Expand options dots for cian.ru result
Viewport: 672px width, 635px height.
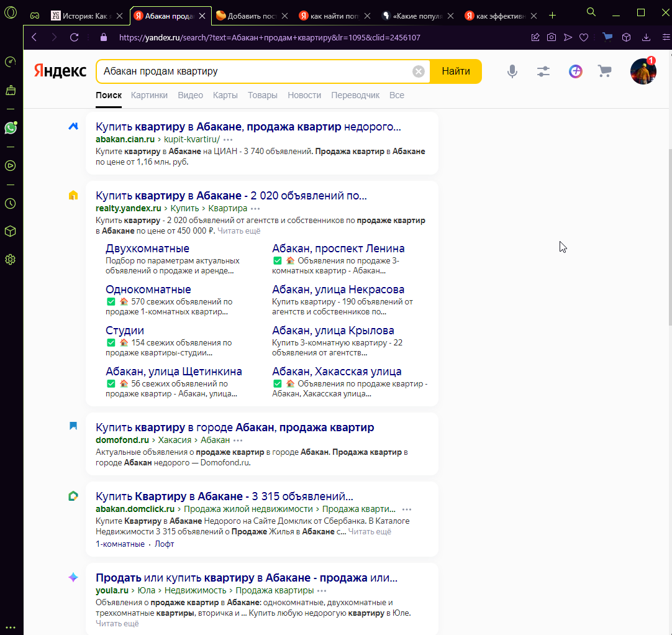click(228, 139)
